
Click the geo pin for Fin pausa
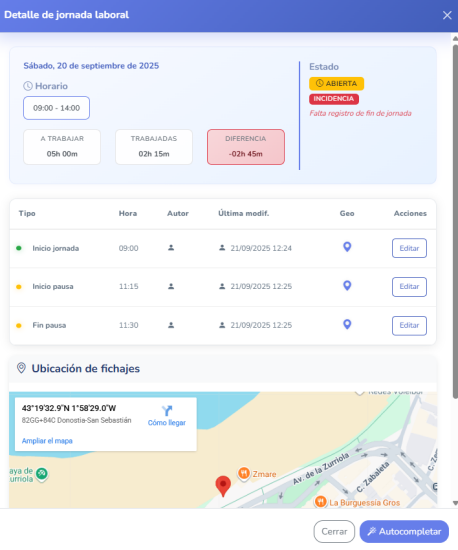(x=347, y=324)
